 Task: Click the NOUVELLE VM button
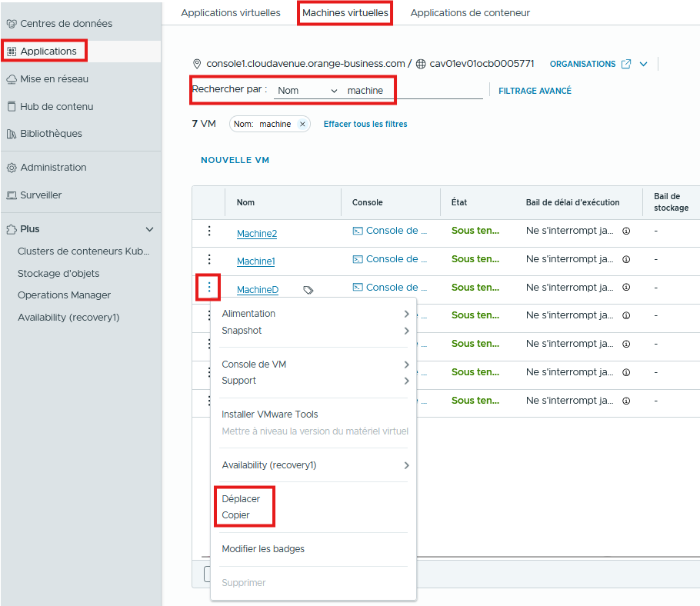[x=235, y=160]
